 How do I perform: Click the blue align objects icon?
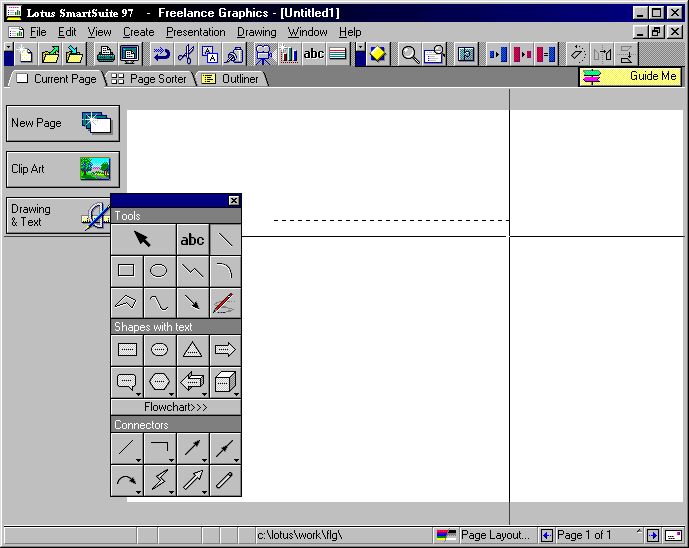[498, 54]
